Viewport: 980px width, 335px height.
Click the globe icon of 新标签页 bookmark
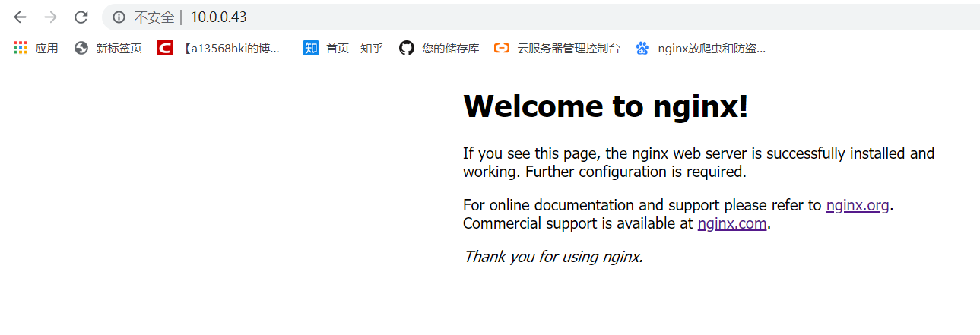click(x=81, y=48)
